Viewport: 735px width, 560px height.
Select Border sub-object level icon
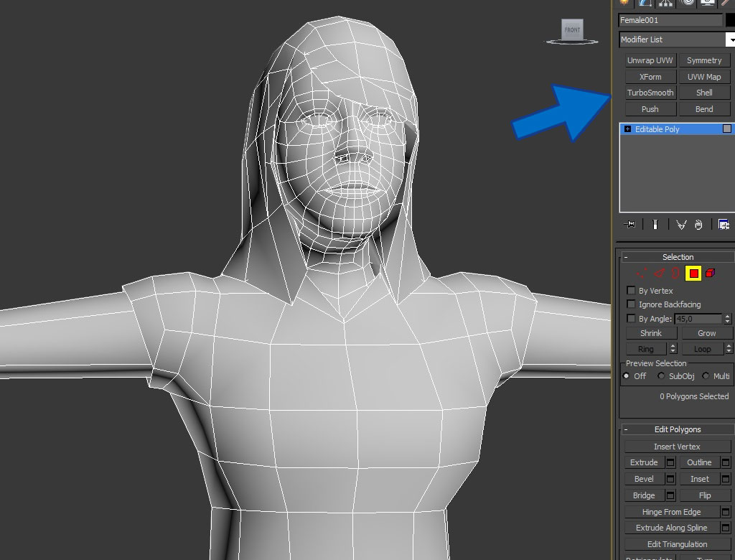point(675,273)
